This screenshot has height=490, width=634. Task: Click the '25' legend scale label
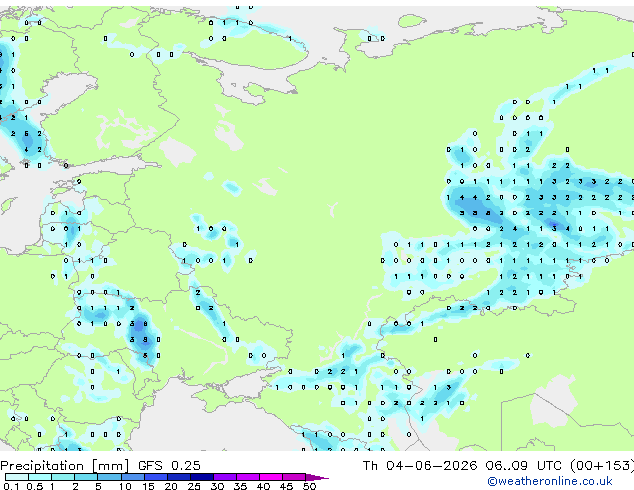click(x=194, y=486)
